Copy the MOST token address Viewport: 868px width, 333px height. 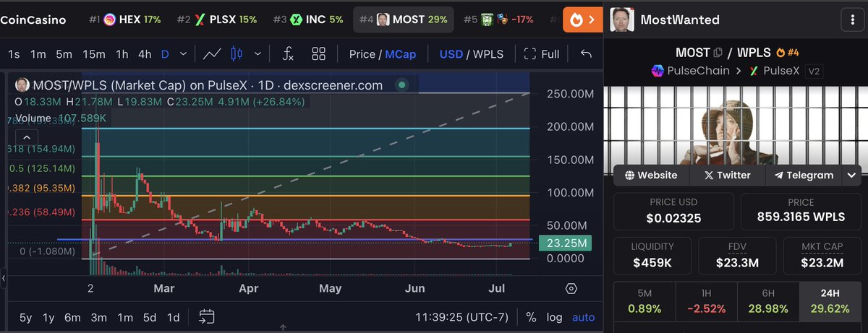tap(718, 52)
